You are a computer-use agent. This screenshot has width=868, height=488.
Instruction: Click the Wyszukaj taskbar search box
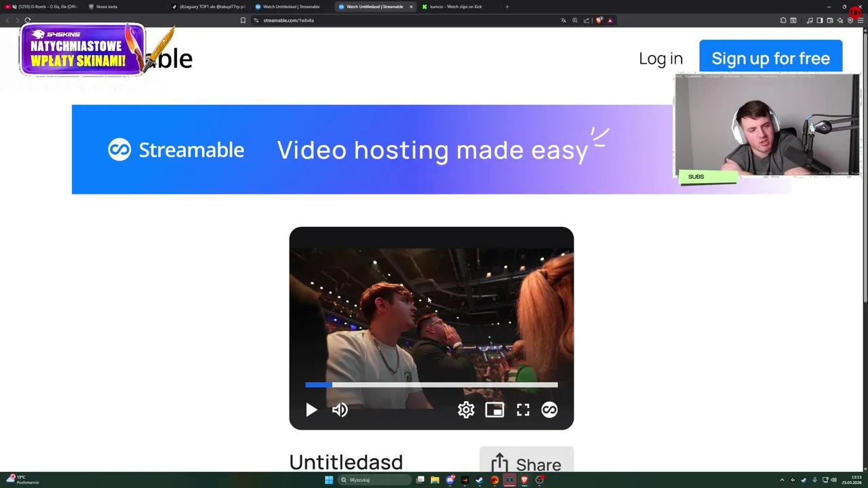click(374, 480)
